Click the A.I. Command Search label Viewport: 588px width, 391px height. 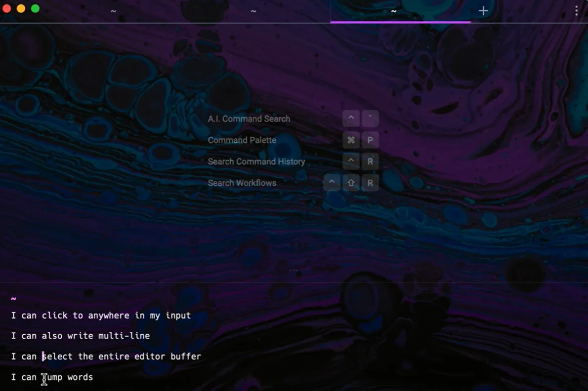(x=249, y=118)
